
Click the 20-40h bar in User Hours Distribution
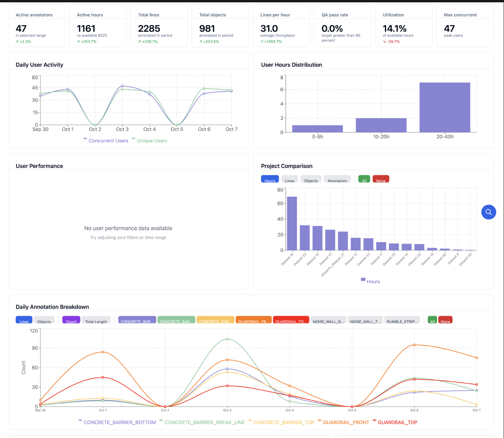click(x=444, y=108)
